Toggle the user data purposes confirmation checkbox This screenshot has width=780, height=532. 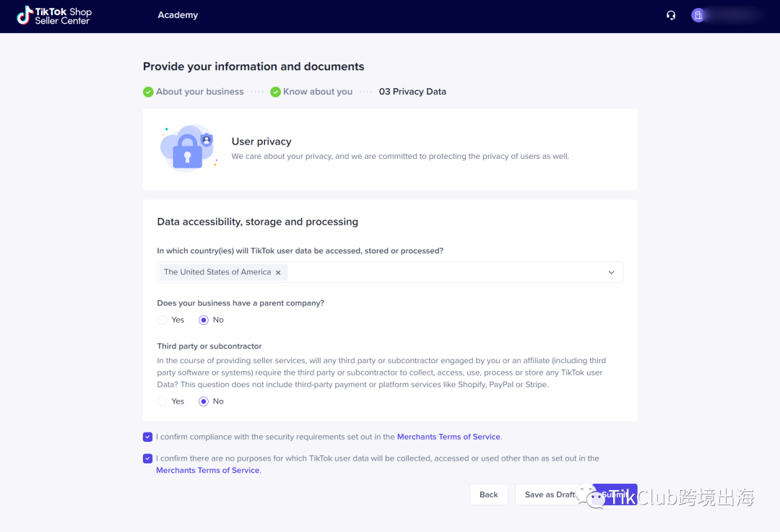pyautogui.click(x=148, y=458)
